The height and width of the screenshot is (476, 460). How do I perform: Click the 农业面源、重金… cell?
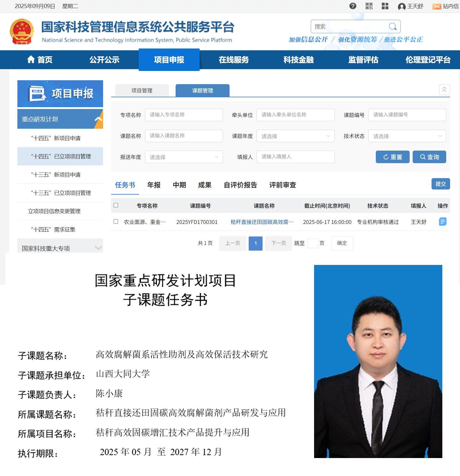[145, 222]
